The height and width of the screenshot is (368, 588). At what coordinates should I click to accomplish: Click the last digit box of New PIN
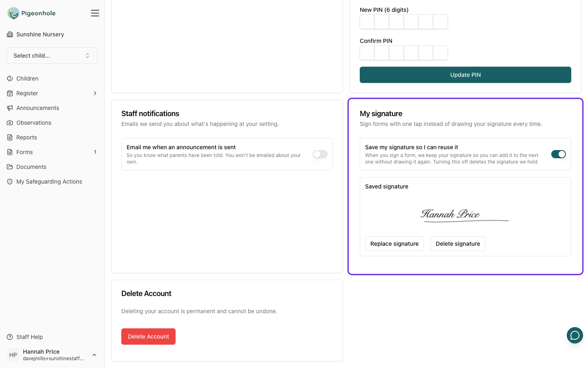coord(441,22)
